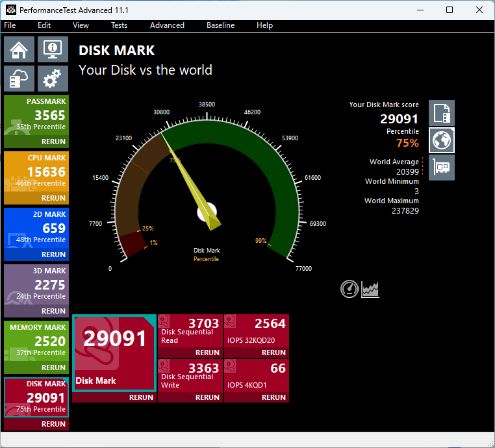The image size is (495, 448).
Task: Open the File menu
Action: (x=10, y=25)
